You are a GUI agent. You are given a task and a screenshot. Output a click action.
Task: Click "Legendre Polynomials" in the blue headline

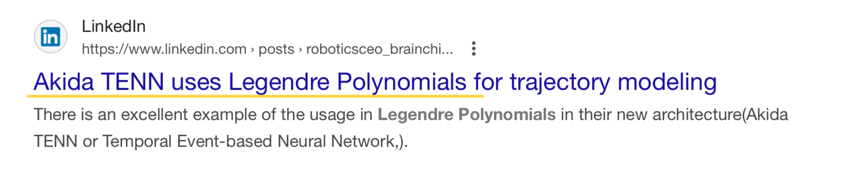347,82
